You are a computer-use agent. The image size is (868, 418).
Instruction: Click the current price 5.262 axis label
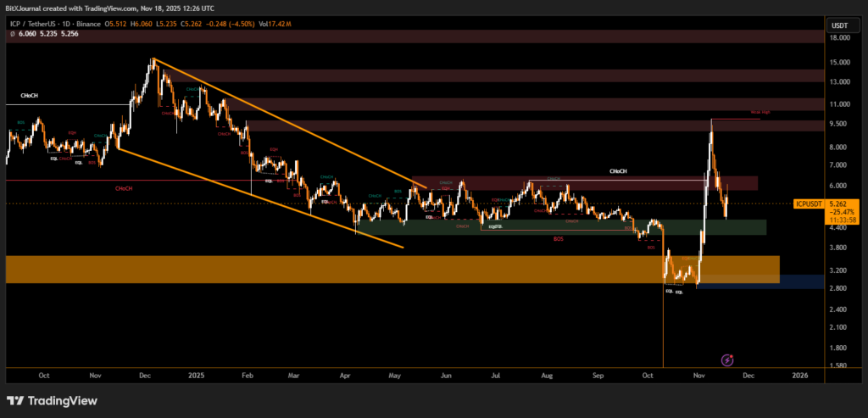(841, 203)
